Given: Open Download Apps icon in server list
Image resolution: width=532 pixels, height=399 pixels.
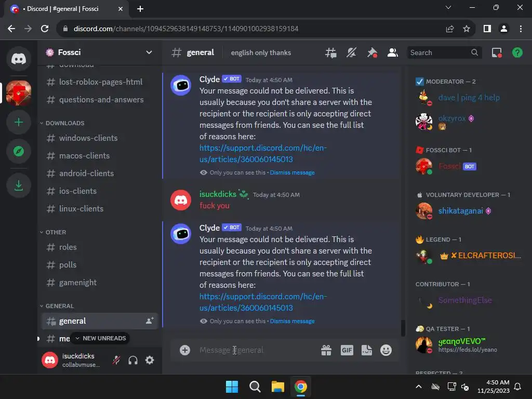Looking at the screenshot, I should click(19, 185).
